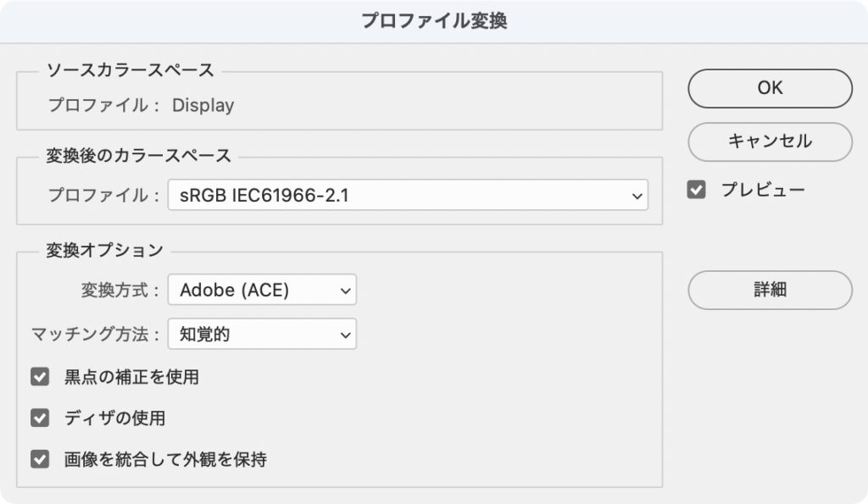Viewport: 868px width, 504px height.
Task: Click the source profile Display text
Action: pos(203,106)
